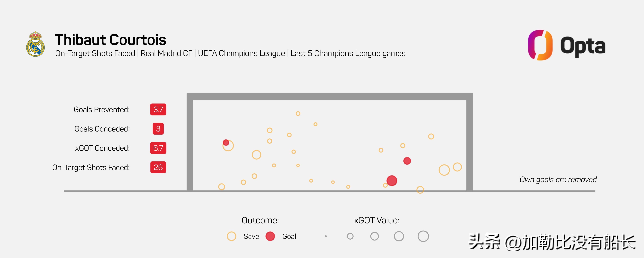644x258 pixels.
Task: Select the small red goal marker near left post
Action: coord(226,143)
